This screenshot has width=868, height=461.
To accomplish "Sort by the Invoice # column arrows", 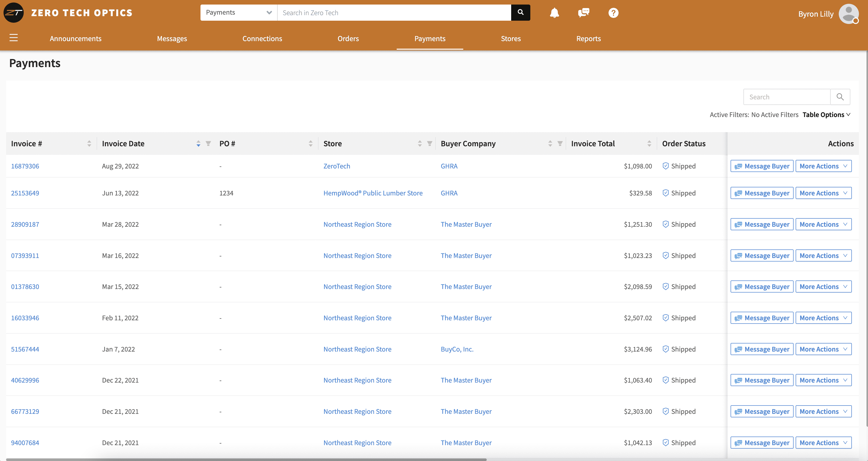I will [x=89, y=143].
